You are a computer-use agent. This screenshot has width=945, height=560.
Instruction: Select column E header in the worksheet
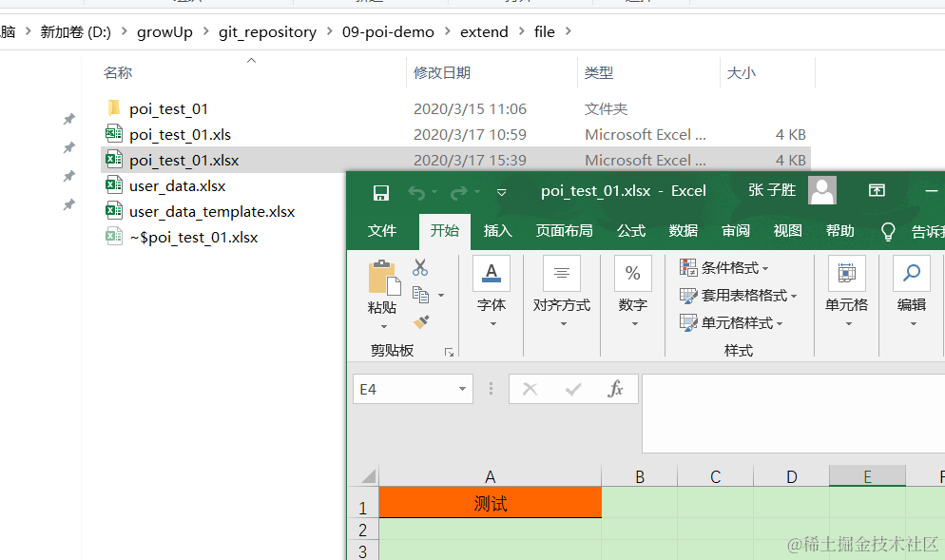tap(867, 475)
